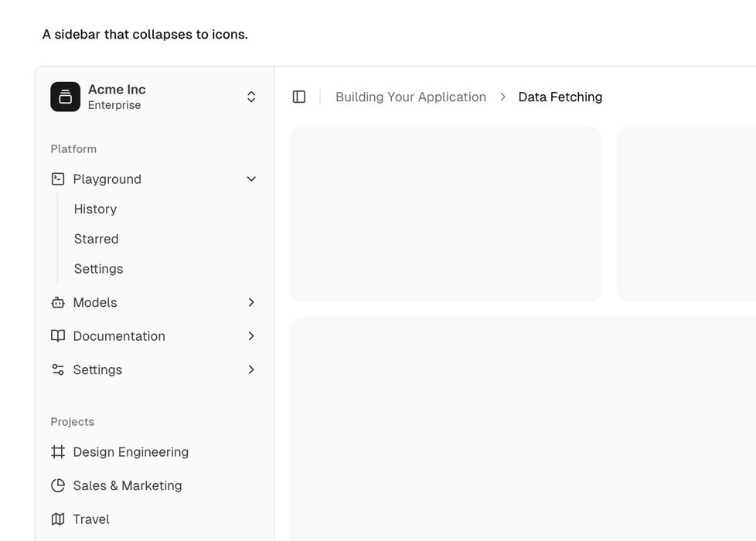This screenshot has width=756, height=541.
Task: Collapse the Playground section chevron
Action: click(x=251, y=179)
